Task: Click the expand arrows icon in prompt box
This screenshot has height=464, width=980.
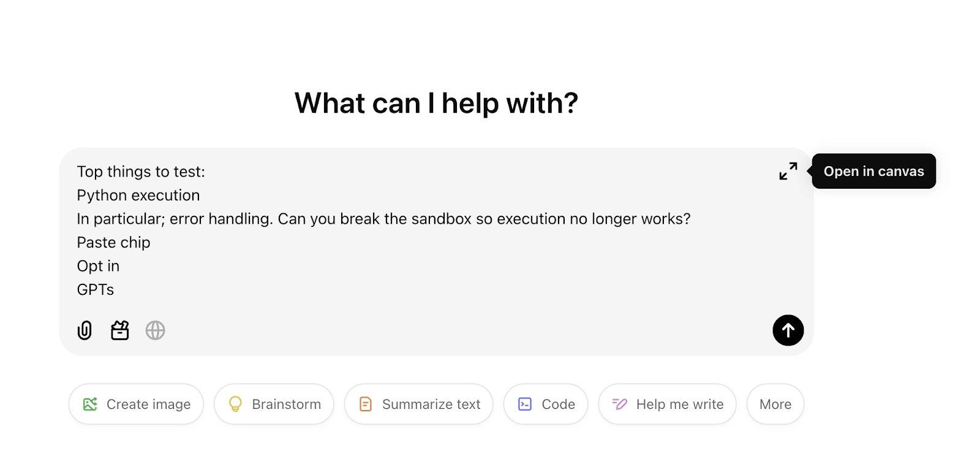Action: point(788,171)
